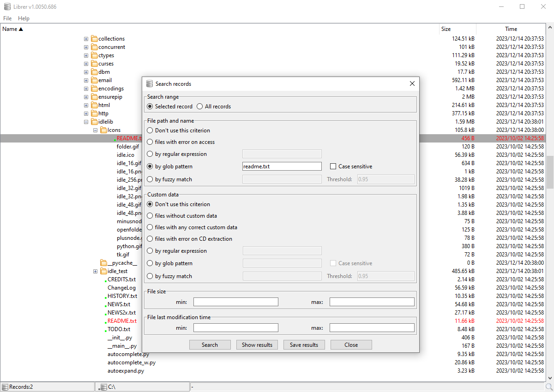
Task: Expand the idle_test folder node
Action: click(95, 271)
